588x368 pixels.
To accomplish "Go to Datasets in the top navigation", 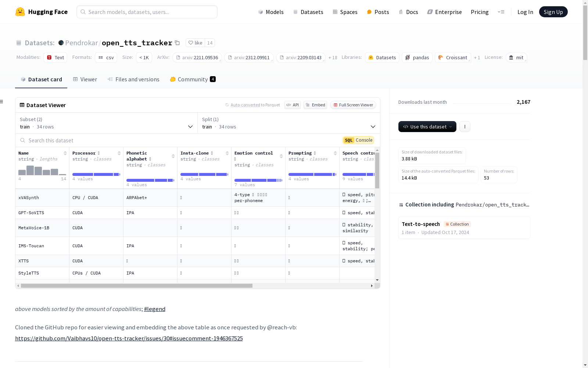I will (308, 12).
